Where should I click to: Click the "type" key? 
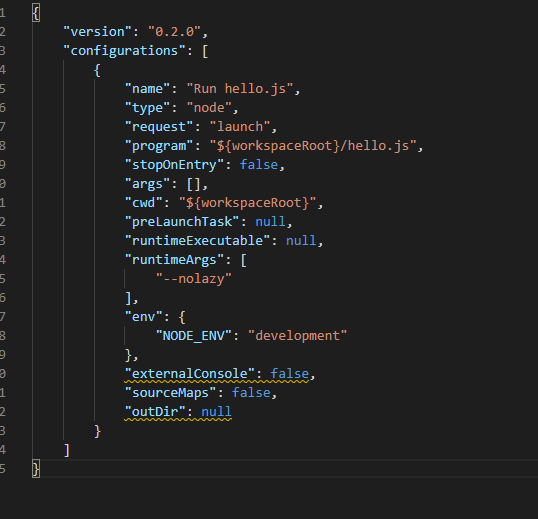tap(147, 108)
